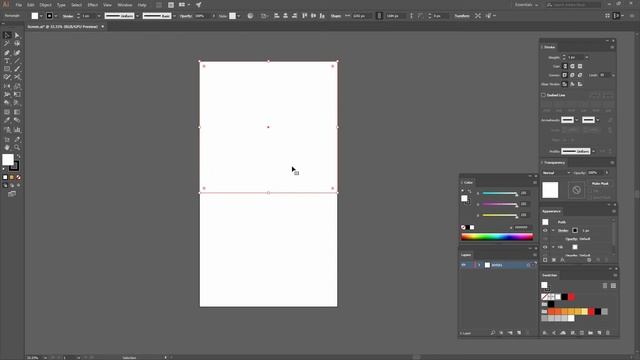Select the Zoom tool magnifier
This screenshot has width=640, height=360.
tap(17, 147)
